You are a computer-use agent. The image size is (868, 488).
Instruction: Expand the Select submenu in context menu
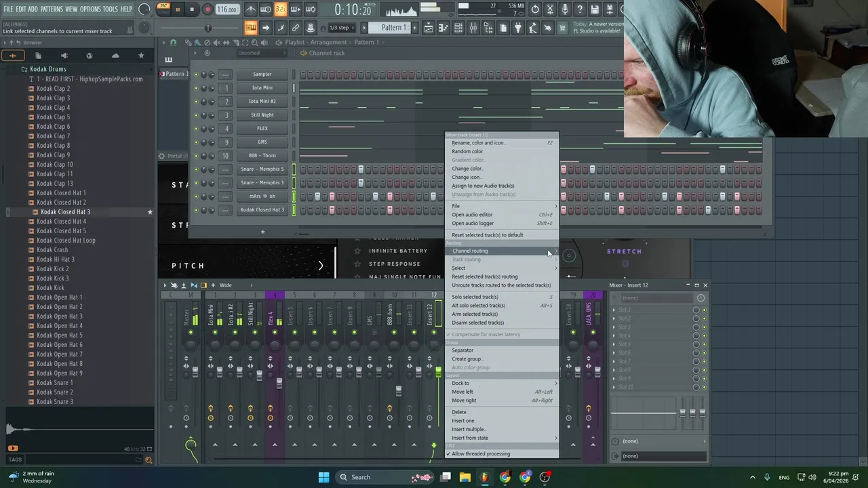click(502, 268)
